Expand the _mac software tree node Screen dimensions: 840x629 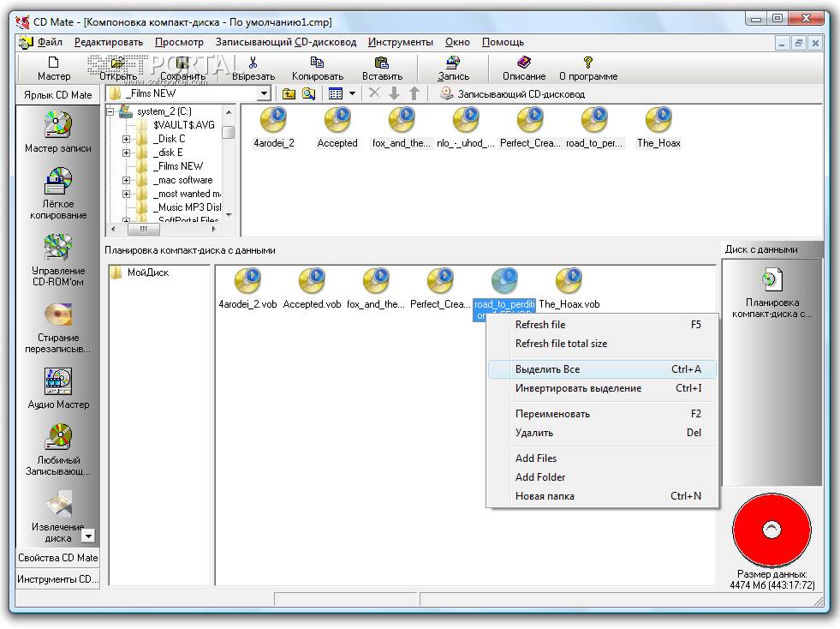click(x=127, y=180)
